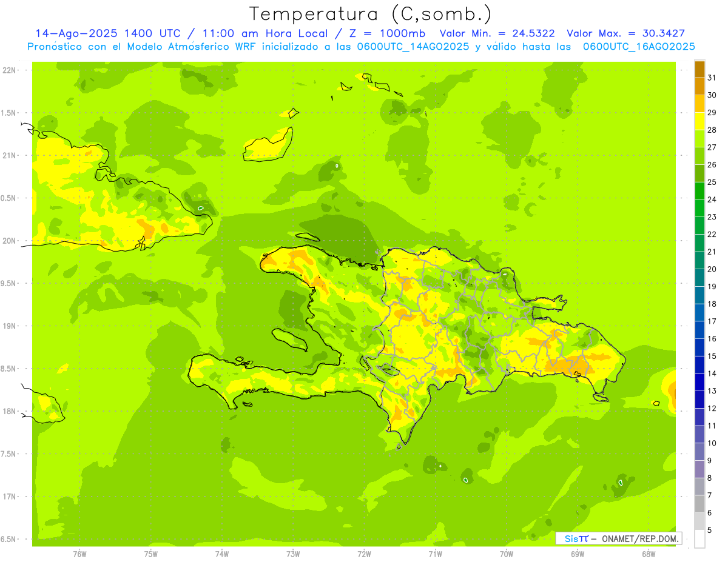Click the legend value '30'

pos(712,95)
